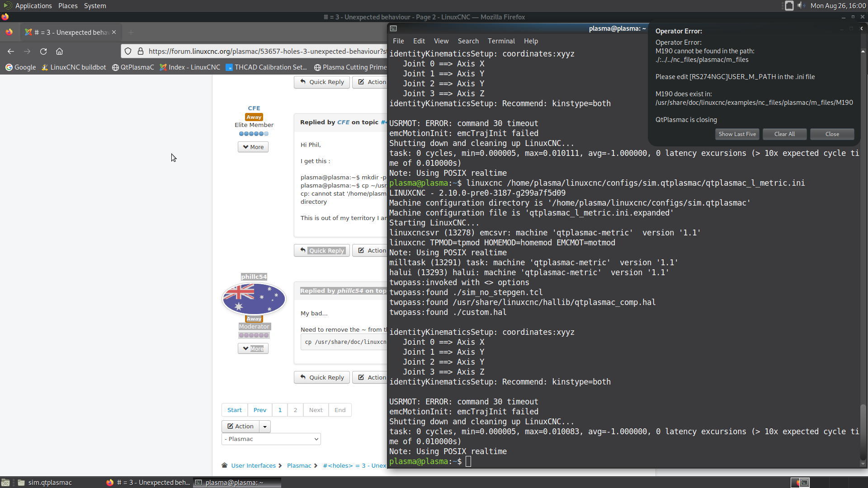Open User Interfaces breadcrumb link
Viewport: 868px width, 488px height.
coord(253,466)
